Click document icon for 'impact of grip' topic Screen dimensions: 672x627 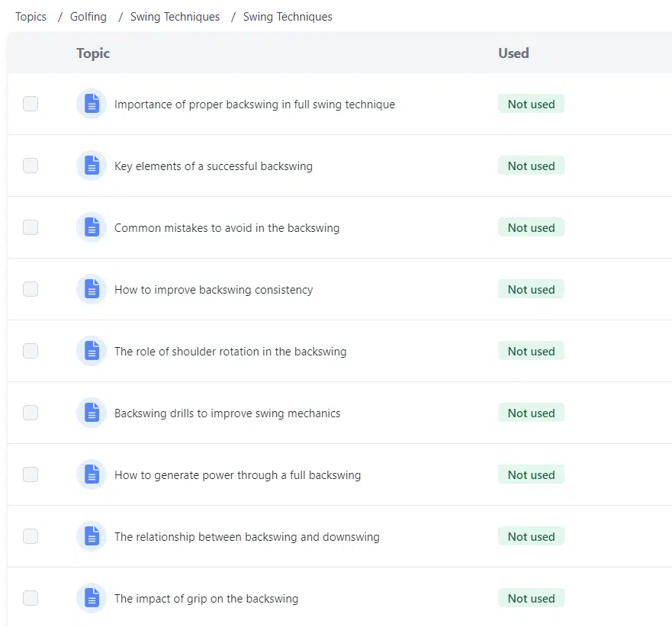[x=92, y=598]
